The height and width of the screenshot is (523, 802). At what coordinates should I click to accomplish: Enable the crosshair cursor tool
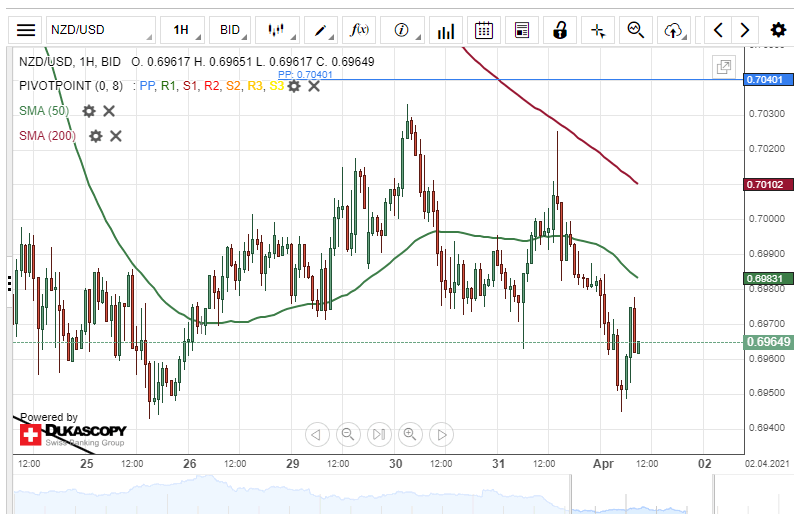click(x=598, y=30)
